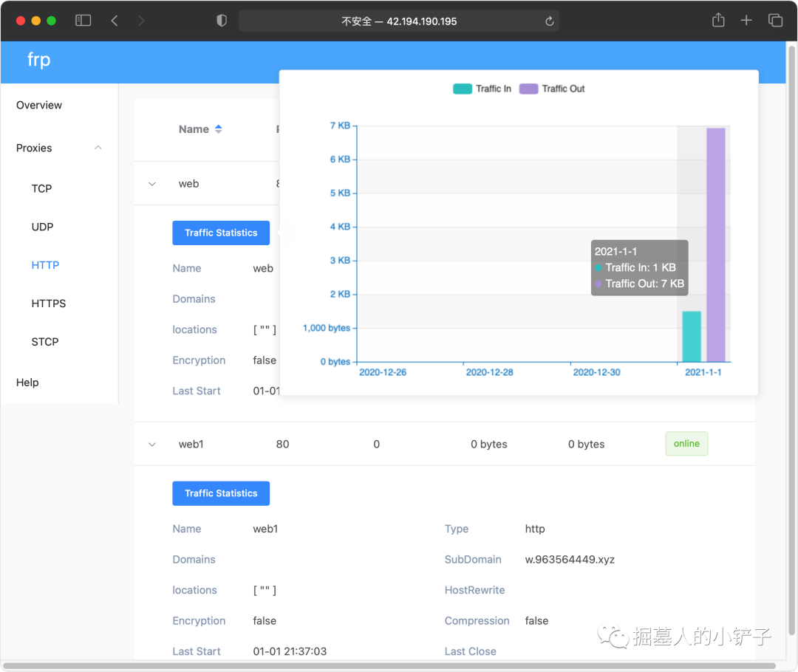Screen dimensions: 798x672
Task: Show the tab overview icon
Action: [x=775, y=21]
